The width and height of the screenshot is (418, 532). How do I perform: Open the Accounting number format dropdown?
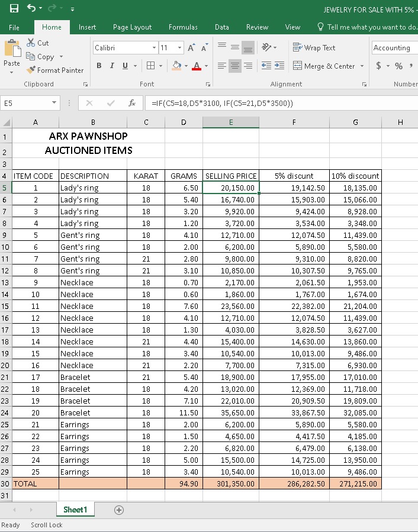[395, 48]
